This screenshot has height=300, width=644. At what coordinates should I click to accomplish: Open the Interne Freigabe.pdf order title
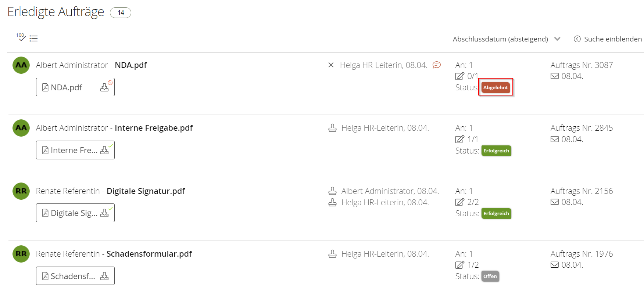coord(154,128)
